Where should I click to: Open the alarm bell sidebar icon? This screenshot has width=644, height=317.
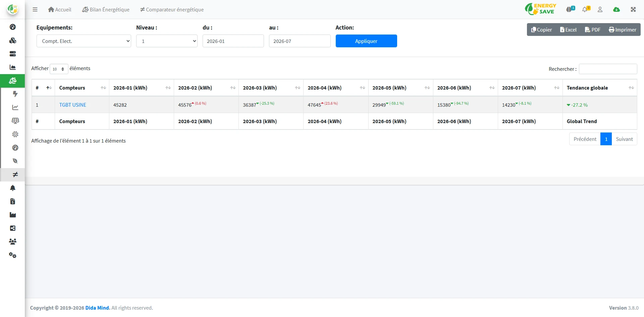click(13, 188)
